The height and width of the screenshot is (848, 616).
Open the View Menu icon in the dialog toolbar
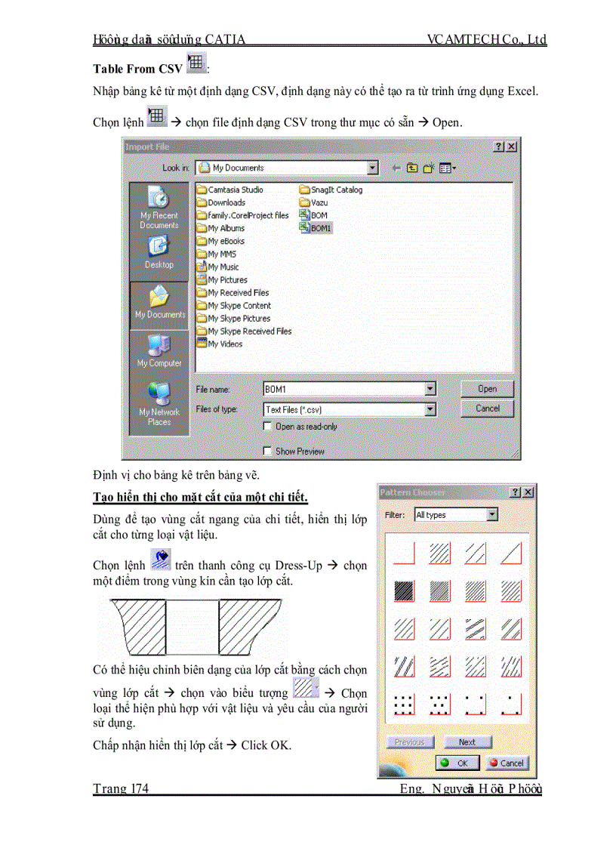[445, 168]
